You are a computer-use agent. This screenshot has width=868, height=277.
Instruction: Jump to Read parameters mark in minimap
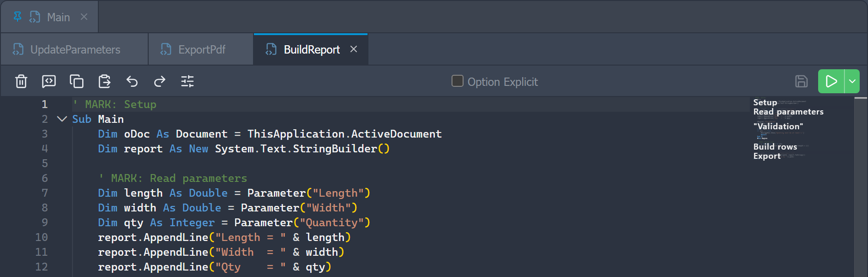[x=788, y=112]
